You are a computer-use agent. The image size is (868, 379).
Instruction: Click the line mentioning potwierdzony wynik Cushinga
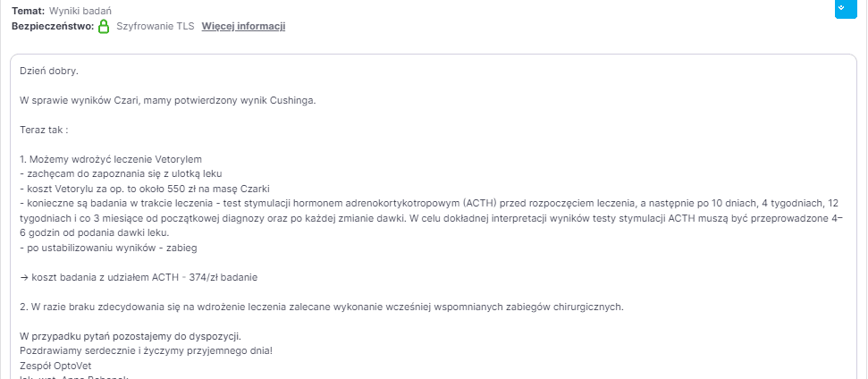tap(168, 101)
